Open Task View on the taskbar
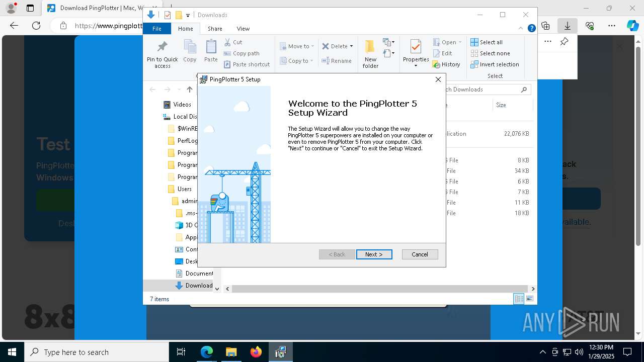 point(181,352)
